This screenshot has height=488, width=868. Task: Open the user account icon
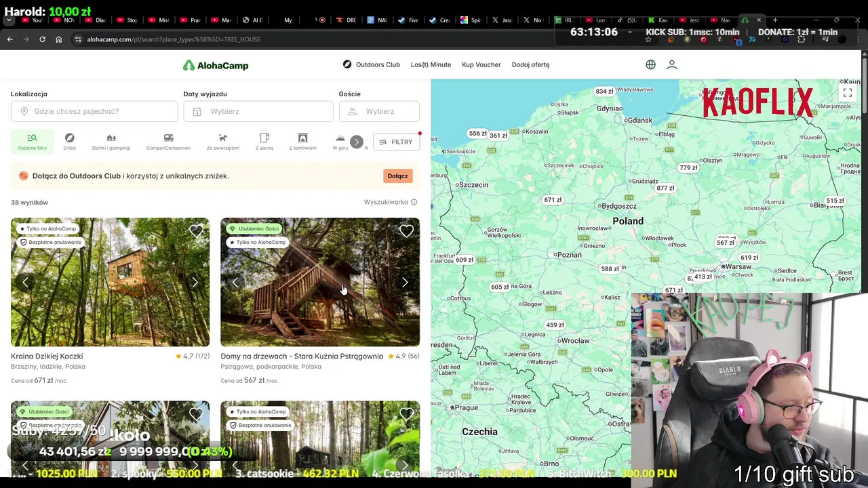(672, 64)
